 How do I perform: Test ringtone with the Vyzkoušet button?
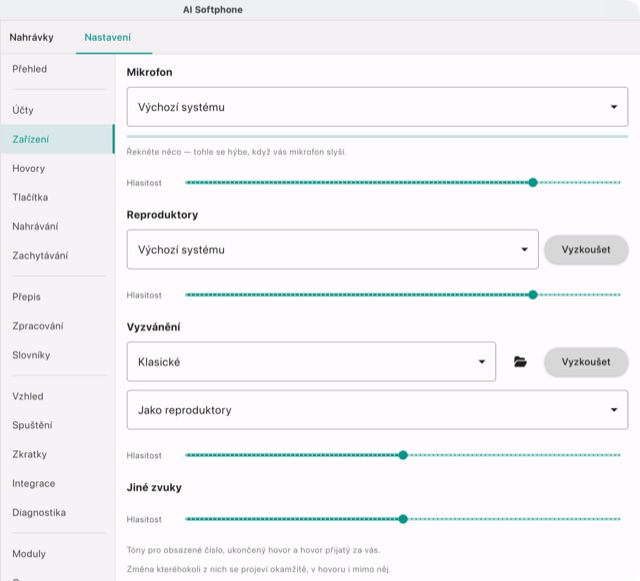(x=586, y=362)
